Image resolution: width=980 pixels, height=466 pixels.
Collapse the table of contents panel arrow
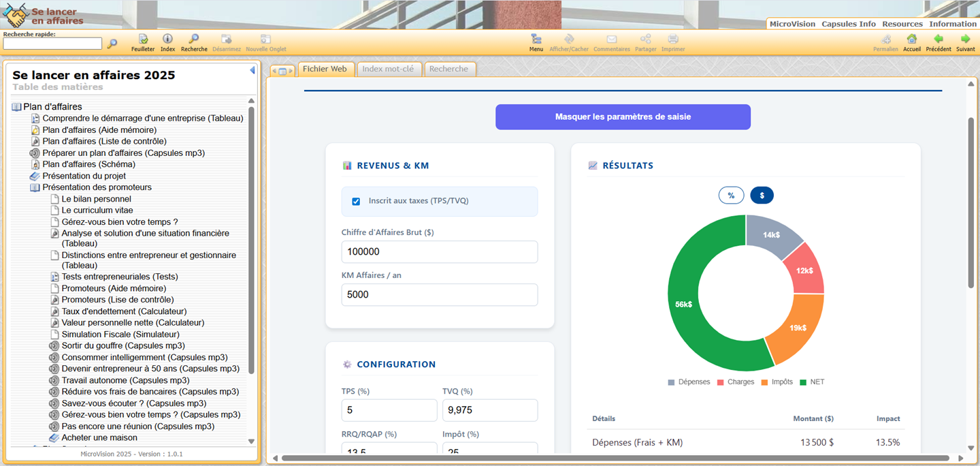click(252, 70)
